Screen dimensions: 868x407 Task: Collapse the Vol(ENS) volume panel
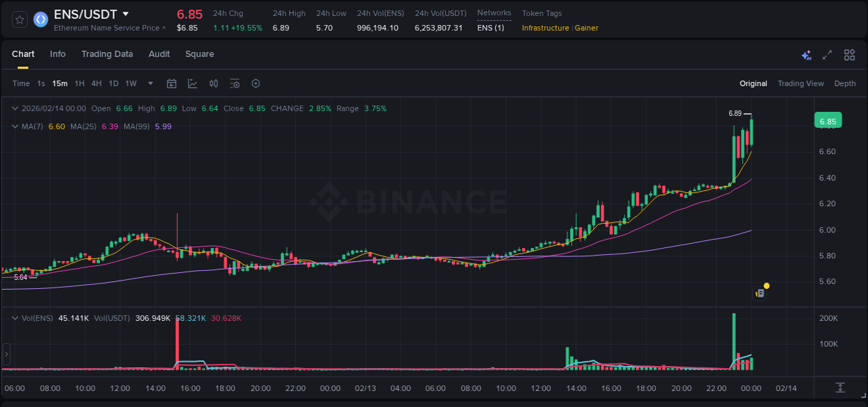point(14,317)
